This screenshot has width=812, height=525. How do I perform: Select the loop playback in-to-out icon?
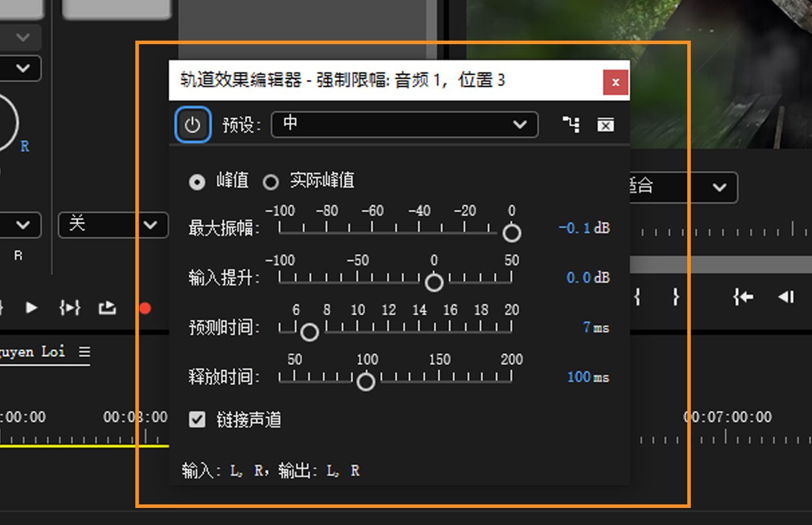pyautogui.click(x=70, y=307)
